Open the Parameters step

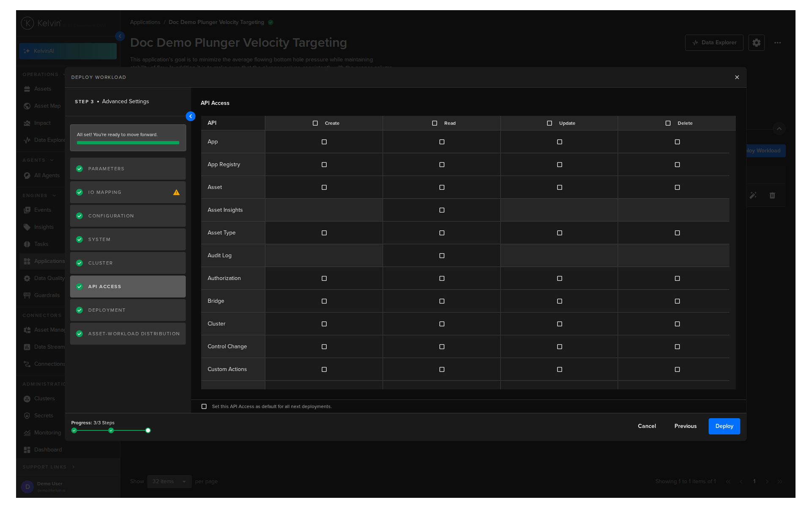pos(128,169)
